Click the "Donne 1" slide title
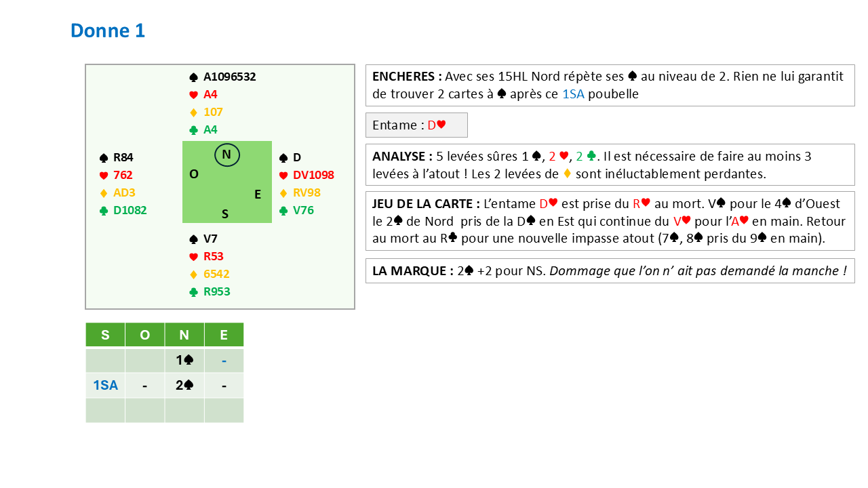Viewport: 868px width, 488px height. pyautogui.click(x=108, y=30)
